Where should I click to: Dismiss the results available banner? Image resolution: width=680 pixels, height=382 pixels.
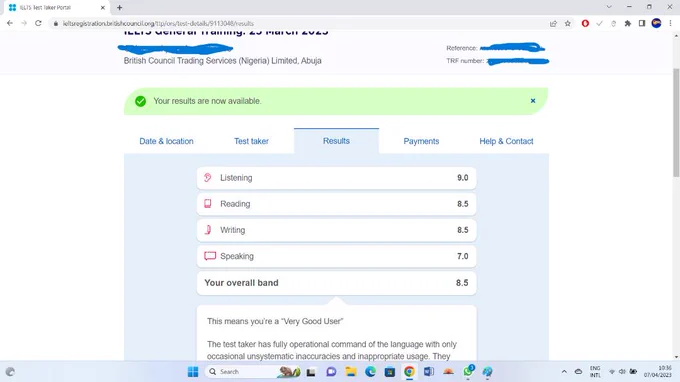(533, 101)
